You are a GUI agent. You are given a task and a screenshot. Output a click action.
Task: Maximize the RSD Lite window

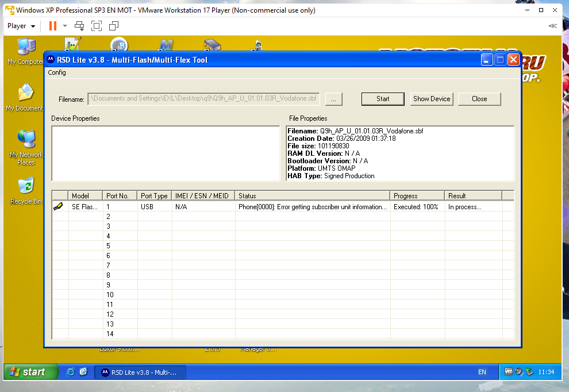[x=500, y=60]
